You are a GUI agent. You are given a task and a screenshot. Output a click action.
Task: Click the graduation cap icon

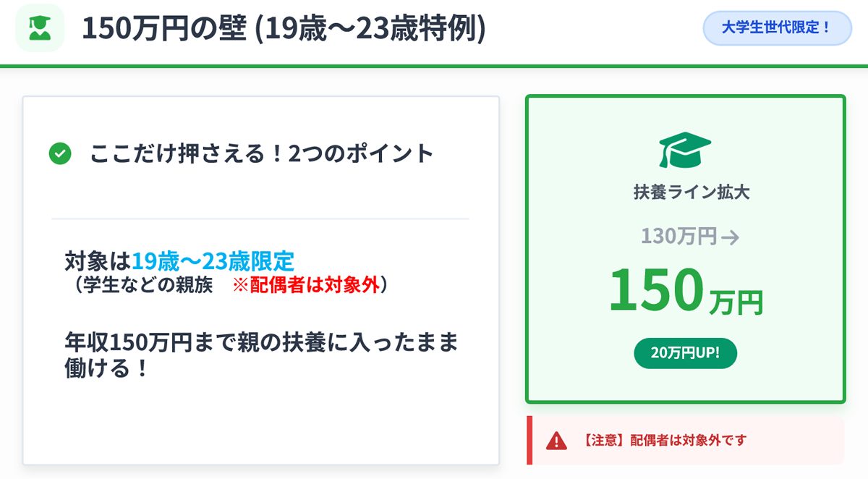tap(684, 151)
